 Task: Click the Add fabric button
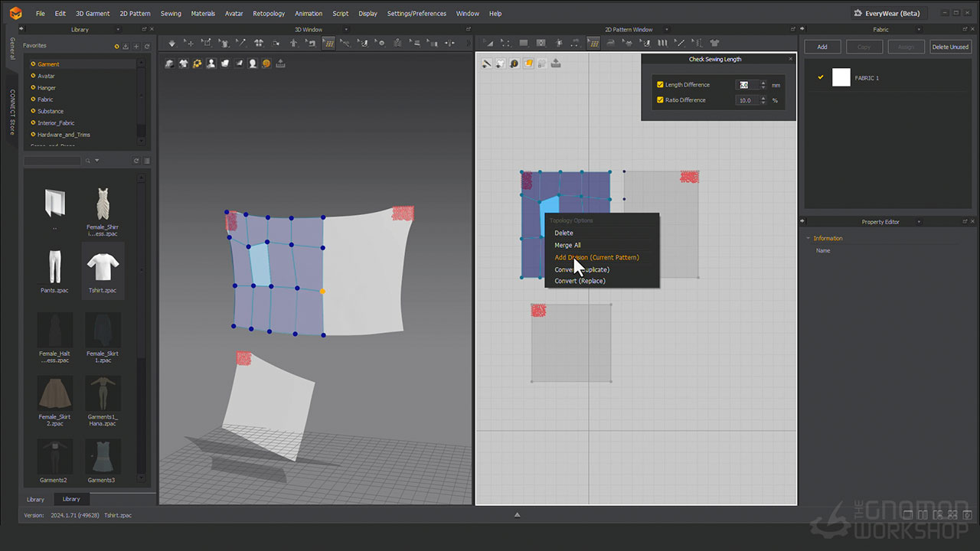pyautogui.click(x=822, y=47)
